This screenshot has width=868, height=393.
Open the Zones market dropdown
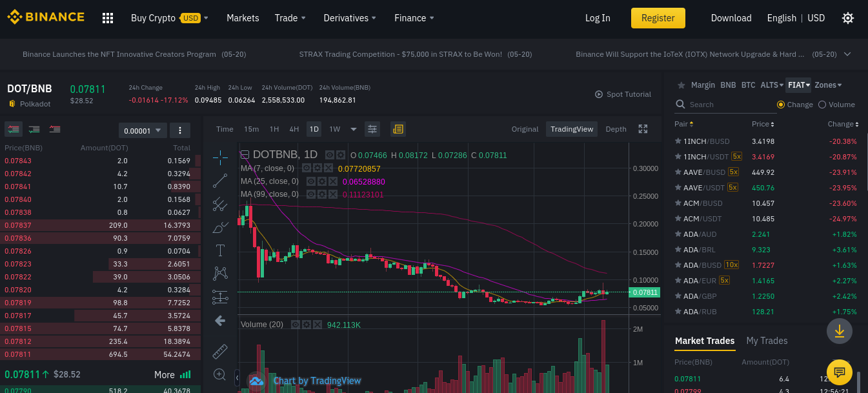(x=828, y=85)
